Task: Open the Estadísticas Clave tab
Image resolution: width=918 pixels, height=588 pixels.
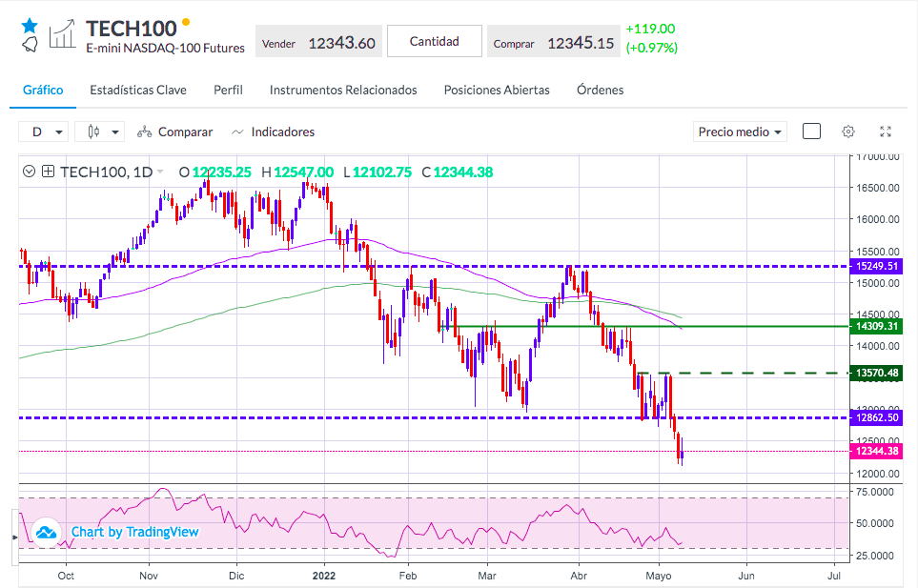Action: (138, 91)
